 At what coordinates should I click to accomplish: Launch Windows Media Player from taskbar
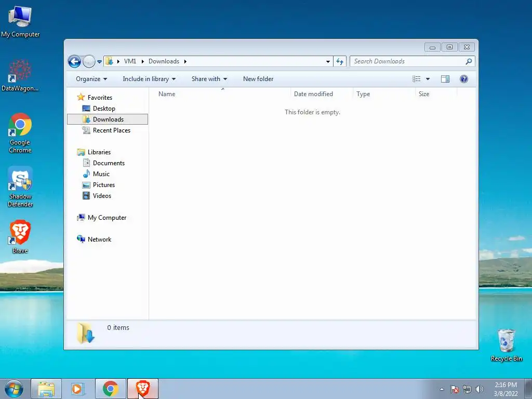(78, 389)
